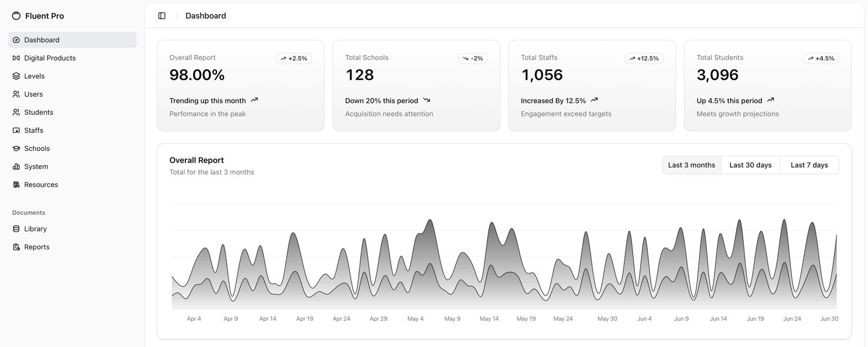The image size is (868, 347).
Task: Click trending-down arrow beside 'Down 20% this period'
Action: tap(426, 100)
